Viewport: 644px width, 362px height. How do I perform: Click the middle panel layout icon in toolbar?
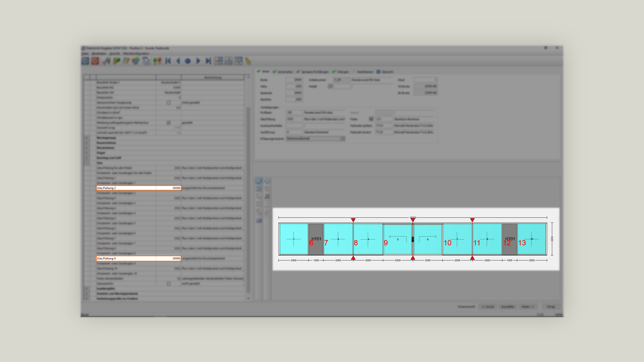click(229, 61)
